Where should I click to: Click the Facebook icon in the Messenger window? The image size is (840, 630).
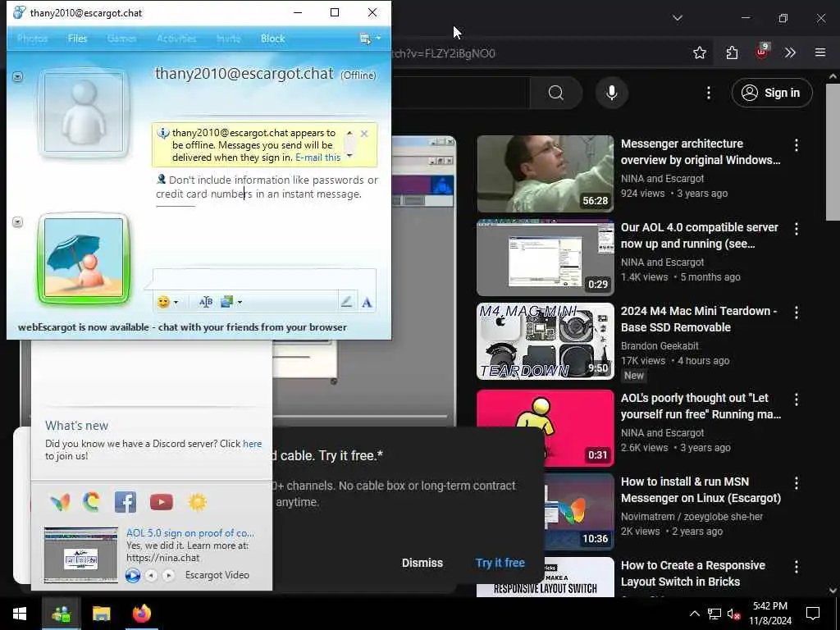click(126, 503)
